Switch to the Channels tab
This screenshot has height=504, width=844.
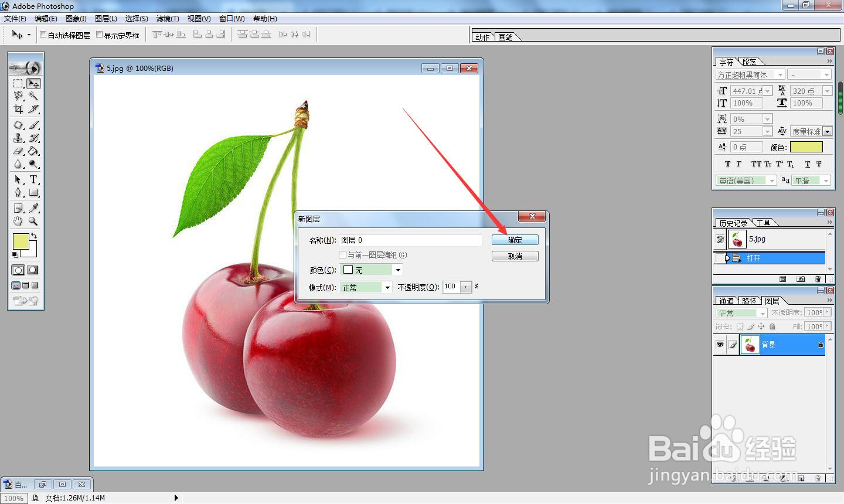726,301
